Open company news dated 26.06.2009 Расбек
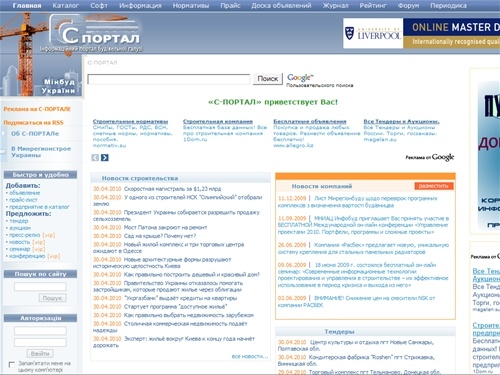Screen dimensions: 500x375 (x=363, y=248)
